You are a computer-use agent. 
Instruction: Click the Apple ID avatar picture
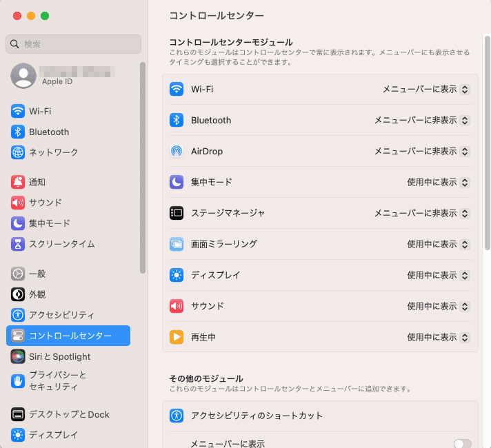tap(23, 76)
